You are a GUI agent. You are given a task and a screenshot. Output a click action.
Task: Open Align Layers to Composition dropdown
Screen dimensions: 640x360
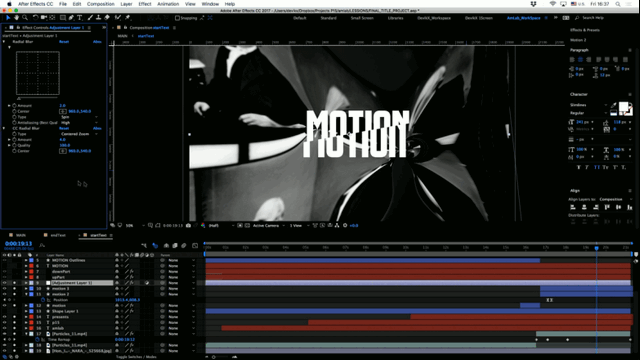click(x=616, y=199)
